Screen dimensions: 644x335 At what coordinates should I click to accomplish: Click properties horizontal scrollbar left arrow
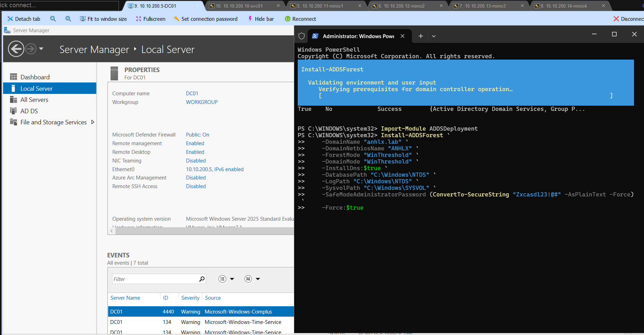click(112, 231)
